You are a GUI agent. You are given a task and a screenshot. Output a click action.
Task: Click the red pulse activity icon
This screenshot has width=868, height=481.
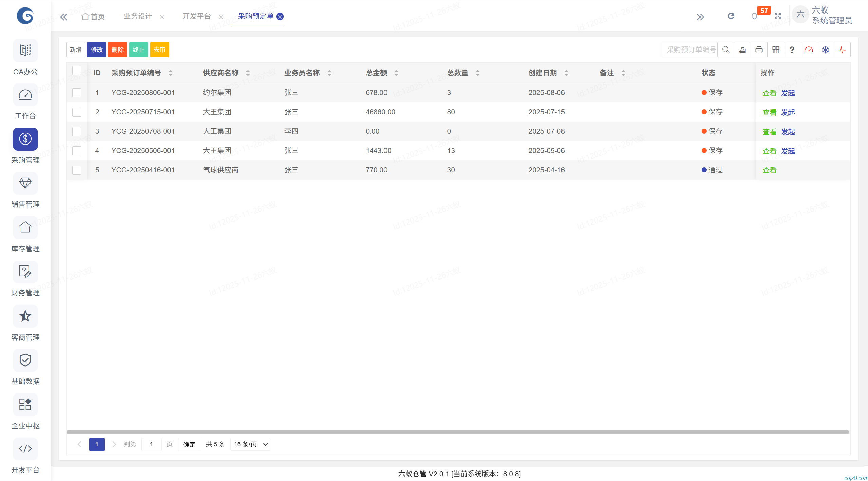coord(843,50)
